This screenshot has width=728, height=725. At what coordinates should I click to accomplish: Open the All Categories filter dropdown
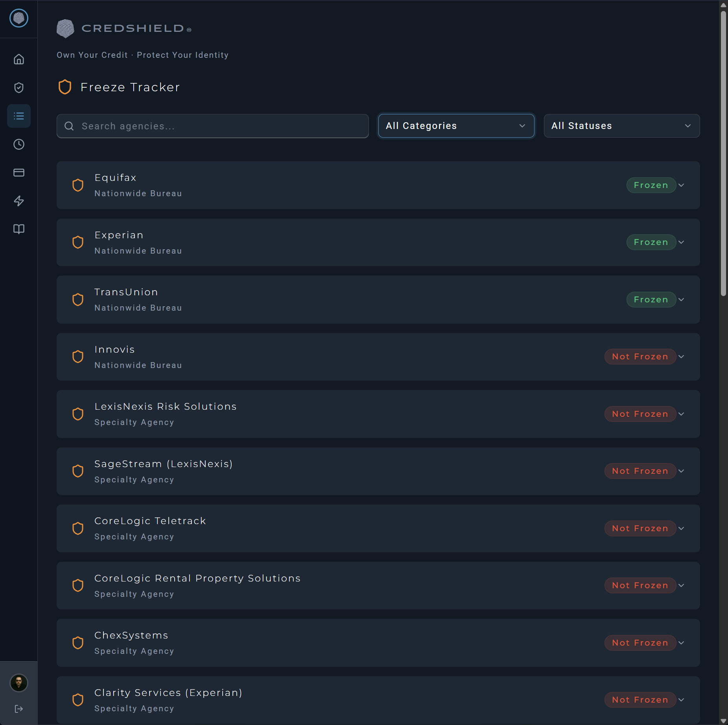456,126
